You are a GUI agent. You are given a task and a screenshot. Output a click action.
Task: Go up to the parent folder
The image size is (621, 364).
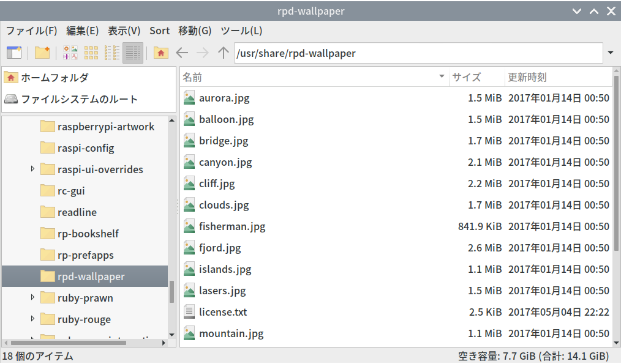[x=224, y=53]
